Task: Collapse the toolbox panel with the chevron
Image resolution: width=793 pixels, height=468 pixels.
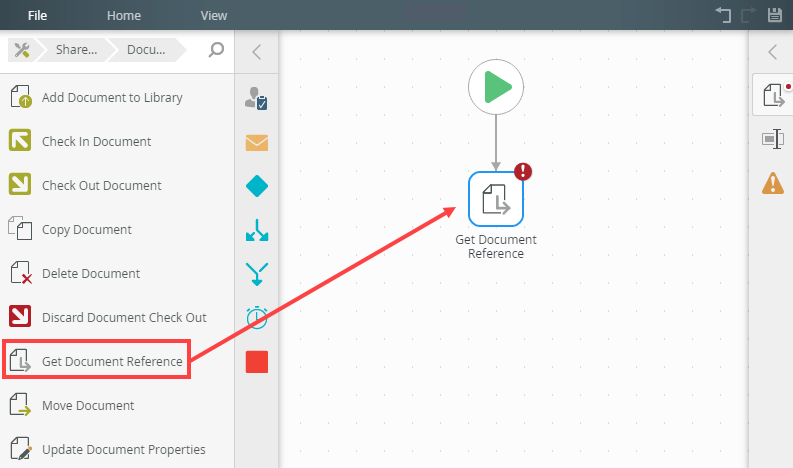Action: pos(256,52)
